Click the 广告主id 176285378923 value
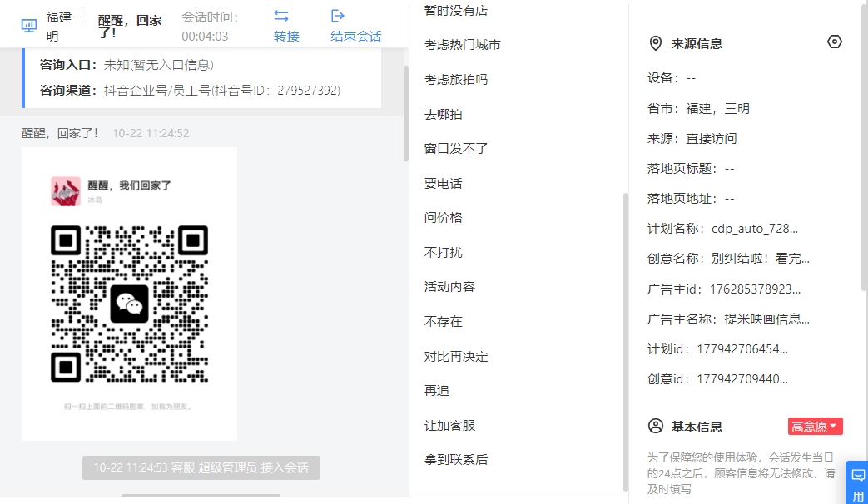Screen dimensions: 868x504 pos(755,289)
